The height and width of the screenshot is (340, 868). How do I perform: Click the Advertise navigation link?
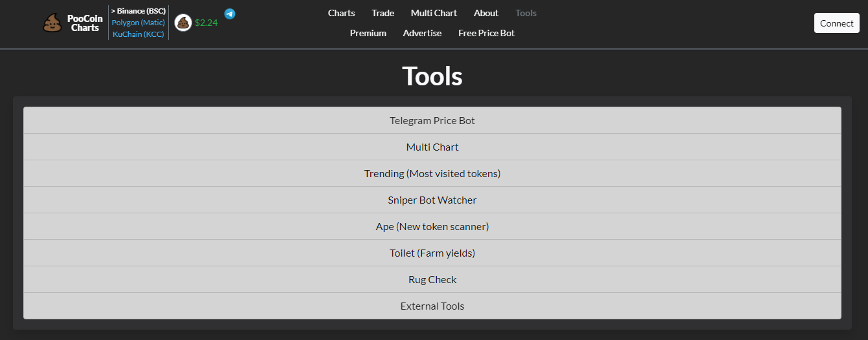422,33
